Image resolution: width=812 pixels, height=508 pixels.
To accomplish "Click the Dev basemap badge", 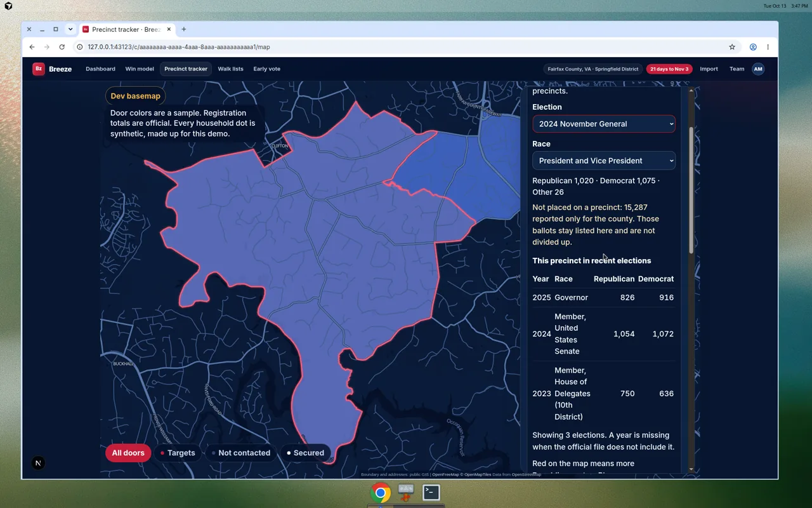I will pyautogui.click(x=136, y=96).
